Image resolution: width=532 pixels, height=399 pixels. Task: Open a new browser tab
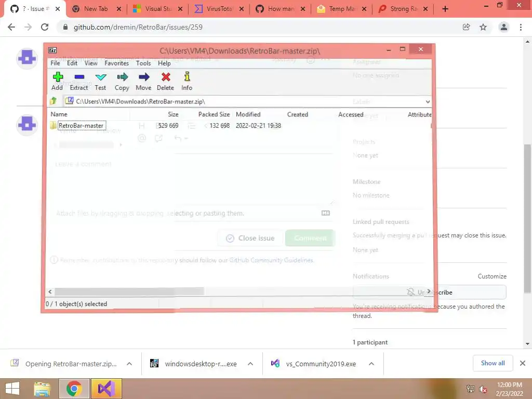(x=445, y=9)
